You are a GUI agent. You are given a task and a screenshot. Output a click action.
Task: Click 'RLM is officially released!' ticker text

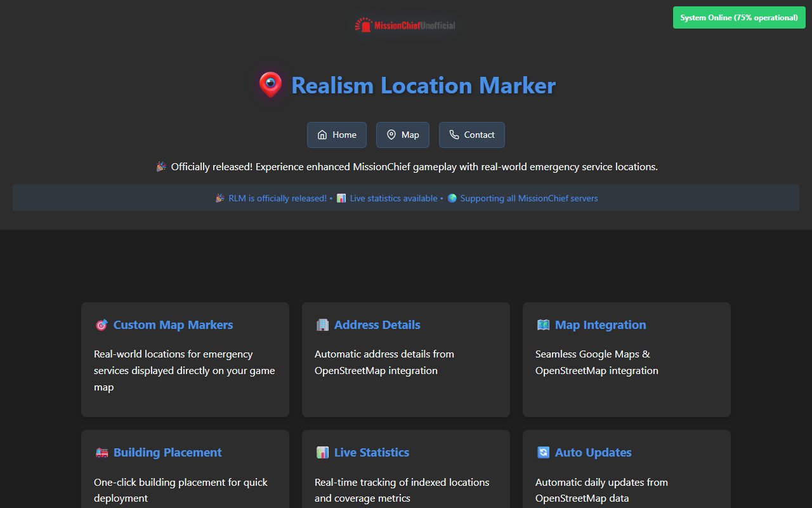click(x=278, y=198)
